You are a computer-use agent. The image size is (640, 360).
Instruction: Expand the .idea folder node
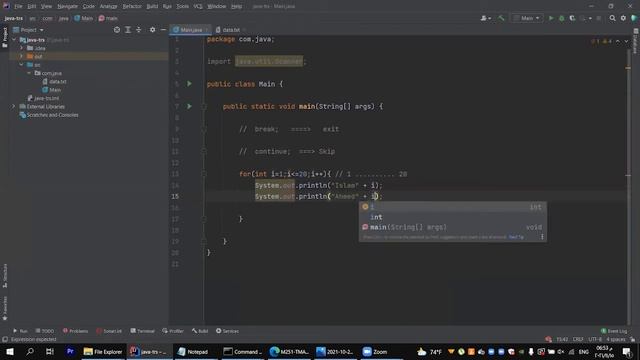point(21,48)
